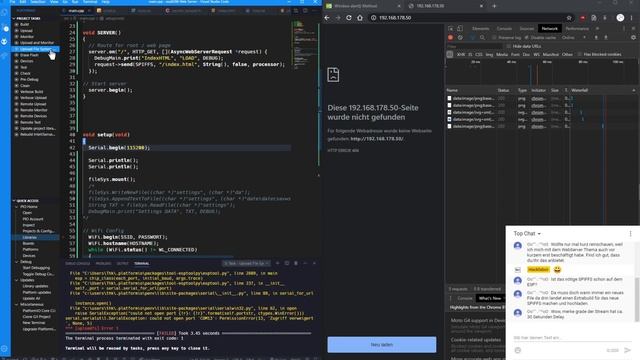This screenshot has height=360, width=640.
Task: Click the network Filter input field
Action: [473, 47]
